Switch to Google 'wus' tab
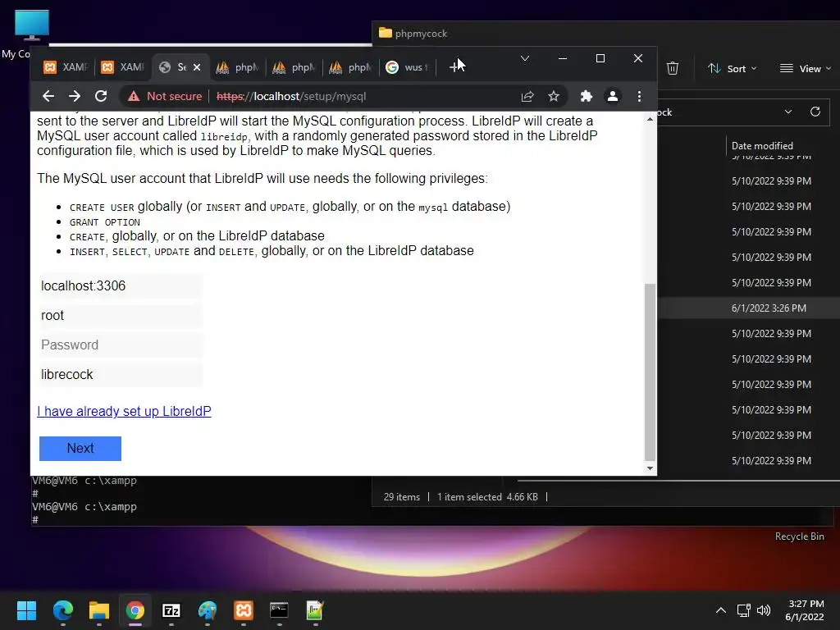840x630 pixels. pyautogui.click(x=407, y=67)
